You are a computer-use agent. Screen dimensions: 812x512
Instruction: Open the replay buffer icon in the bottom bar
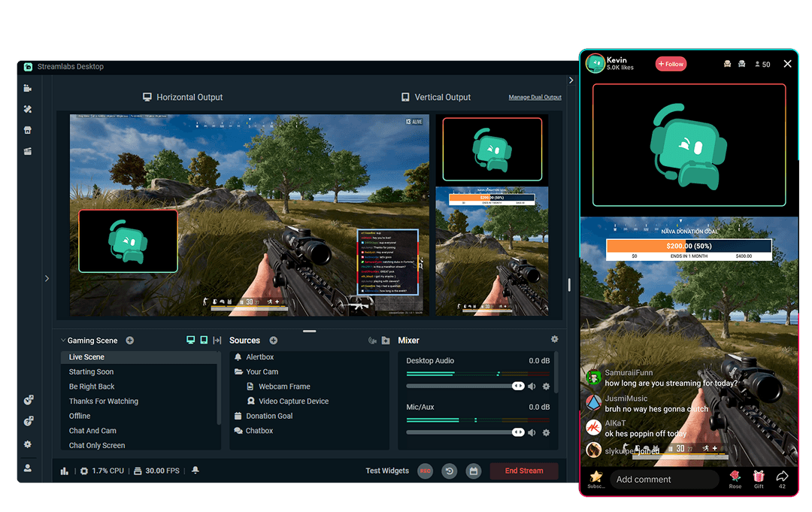(x=450, y=471)
